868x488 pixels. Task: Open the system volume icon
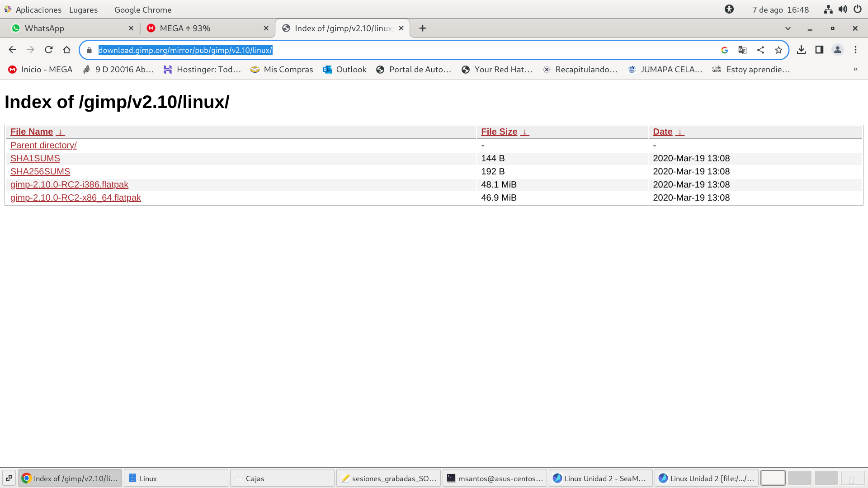point(843,9)
